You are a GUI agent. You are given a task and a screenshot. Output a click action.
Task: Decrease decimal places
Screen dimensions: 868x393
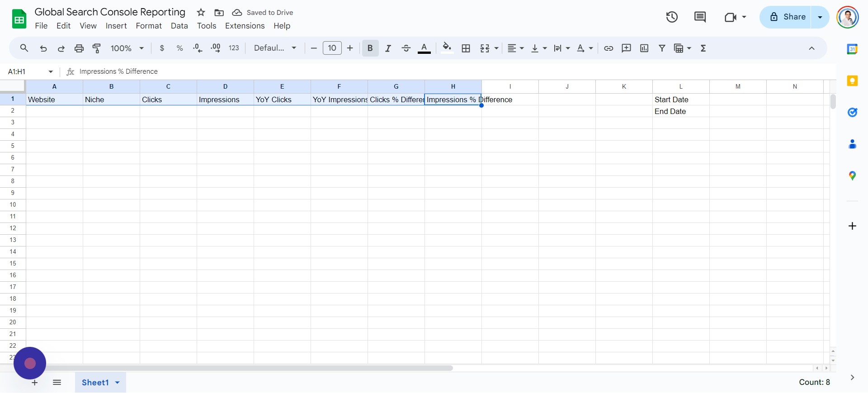198,48
